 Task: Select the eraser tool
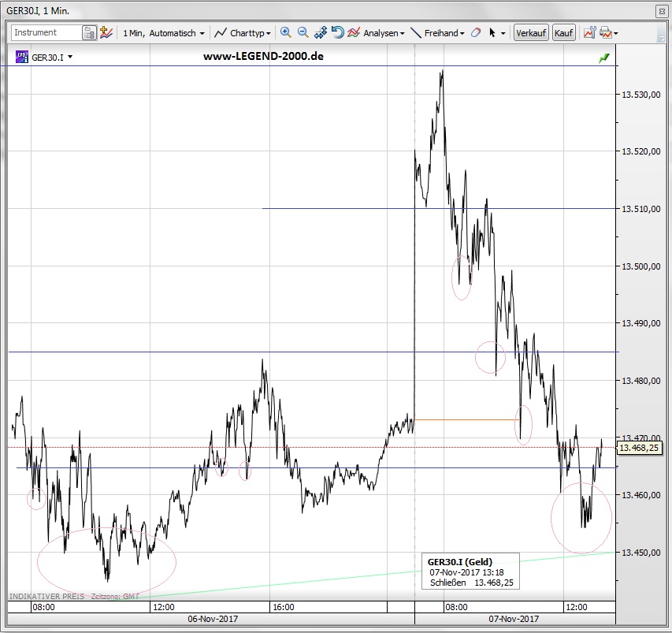(x=475, y=33)
